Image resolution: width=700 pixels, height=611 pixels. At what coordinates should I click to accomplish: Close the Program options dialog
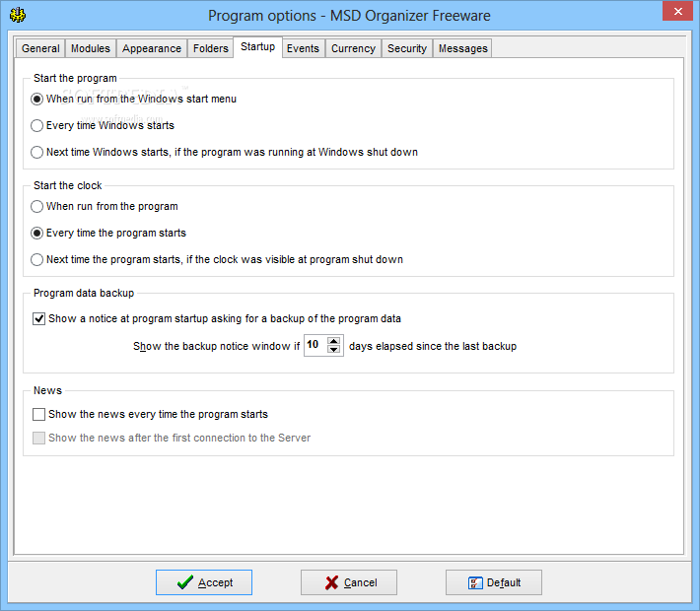click(x=677, y=11)
